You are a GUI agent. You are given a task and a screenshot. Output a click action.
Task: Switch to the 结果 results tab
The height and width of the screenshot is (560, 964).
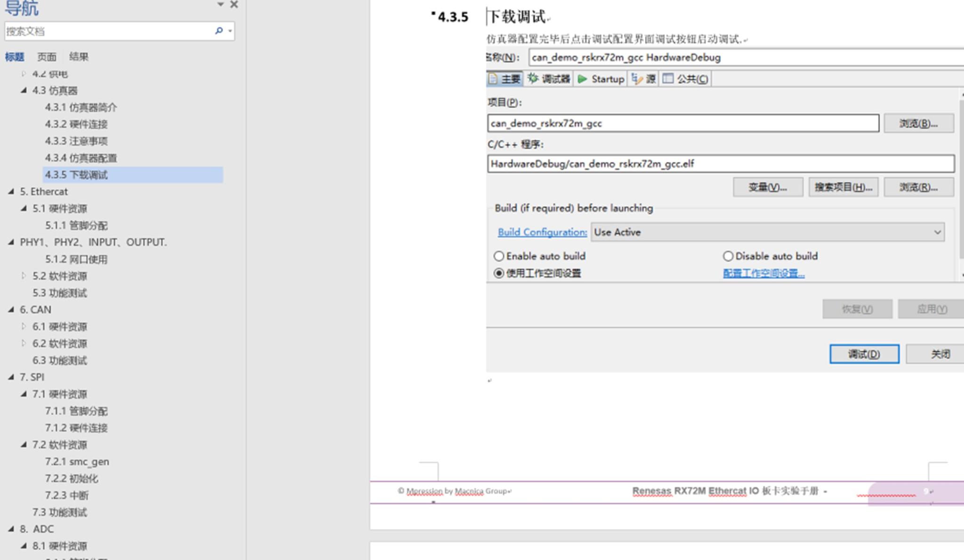(x=79, y=57)
